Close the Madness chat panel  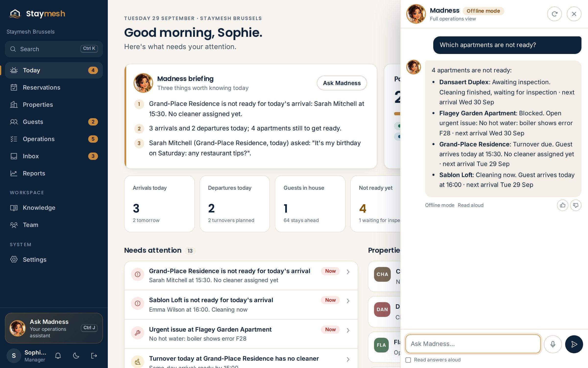click(574, 14)
